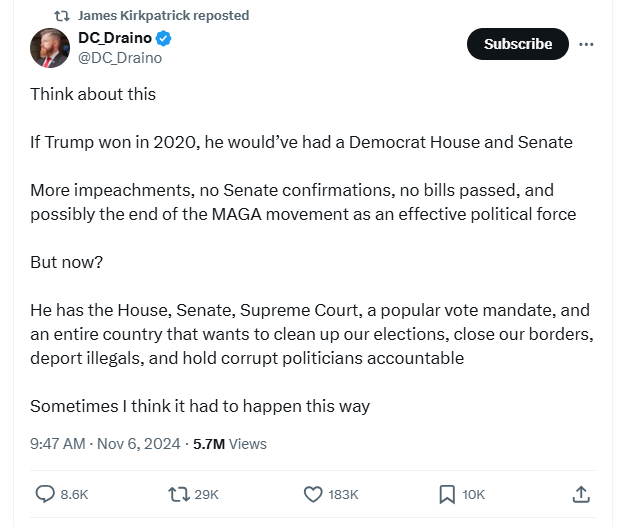The image size is (621, 527).
Task: Open James Kirkpatrick reposted link
Action: click(x=163, y=16)
